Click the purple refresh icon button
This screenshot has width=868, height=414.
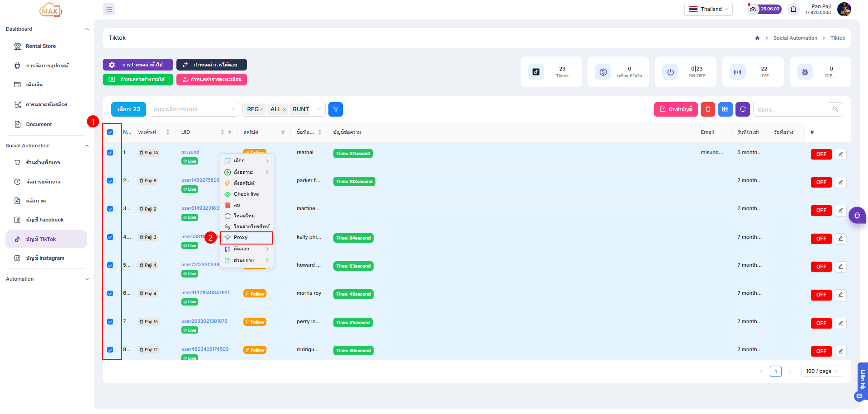tap(743, 109)
